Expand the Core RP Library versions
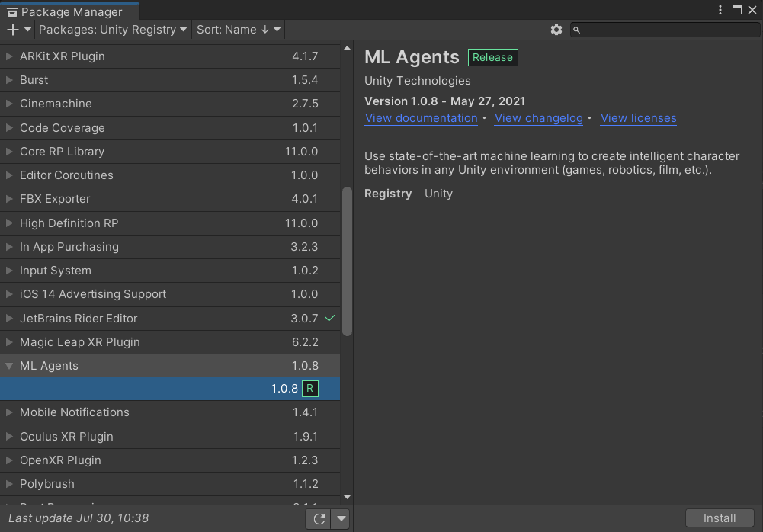The height and width of the screenshot is (532, 763). point(8,152)
